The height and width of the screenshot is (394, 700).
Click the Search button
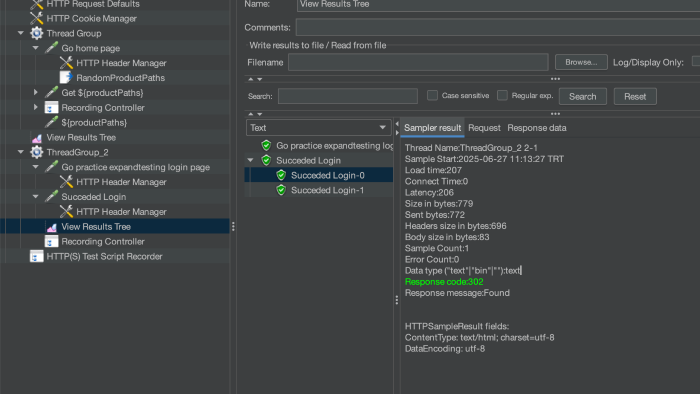[583, 96]
